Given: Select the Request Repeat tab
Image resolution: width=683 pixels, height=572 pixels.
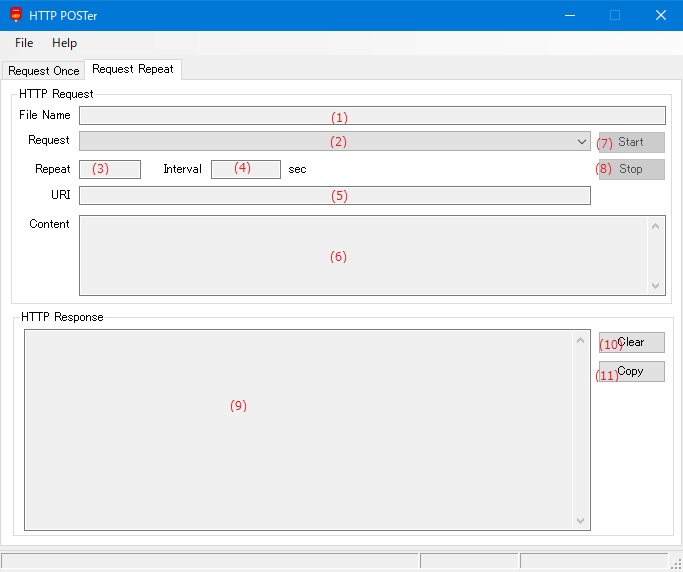Looking at the screenshot, I should pos(133,69).
